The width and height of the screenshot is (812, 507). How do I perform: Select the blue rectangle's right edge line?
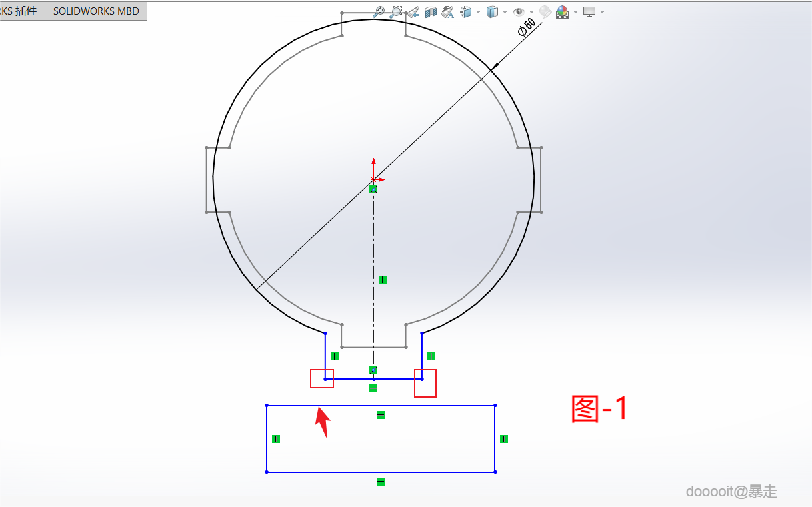[495, 438]
